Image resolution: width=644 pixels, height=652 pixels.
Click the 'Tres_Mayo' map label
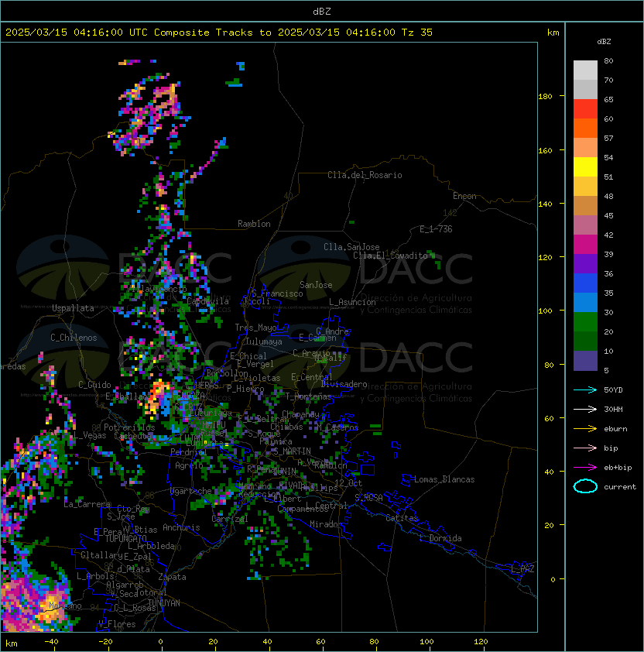(255, 328)
